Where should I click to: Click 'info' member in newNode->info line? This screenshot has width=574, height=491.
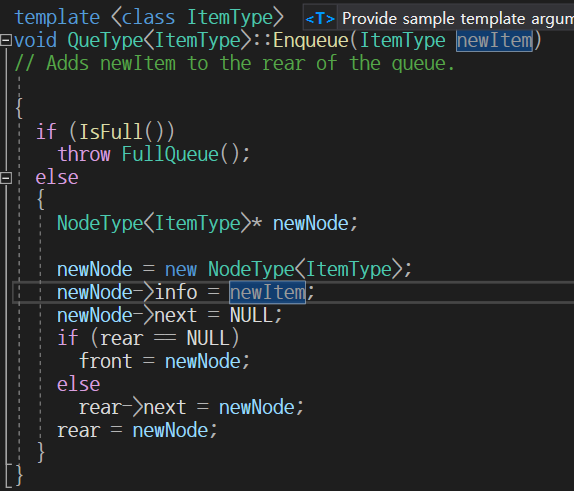pos(176,292)
